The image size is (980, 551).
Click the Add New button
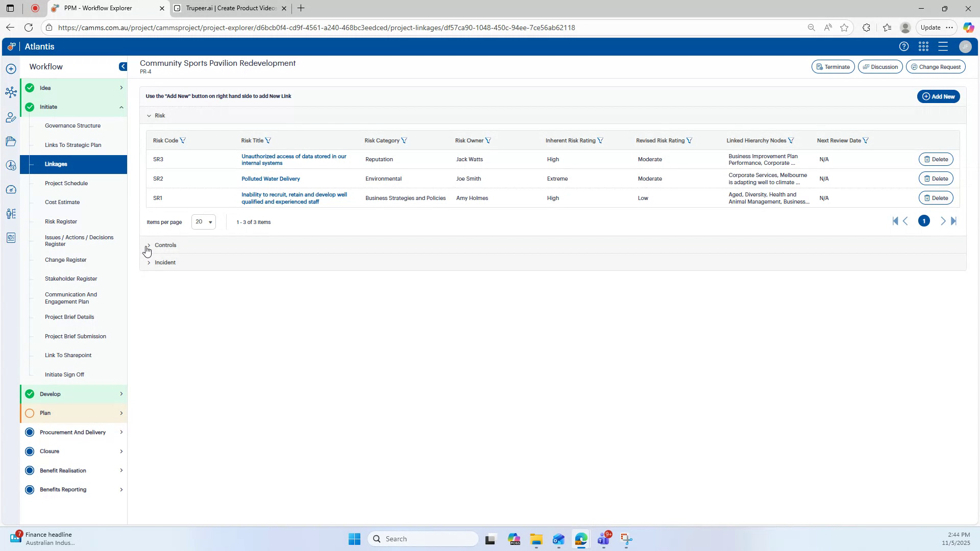(938, 96)
